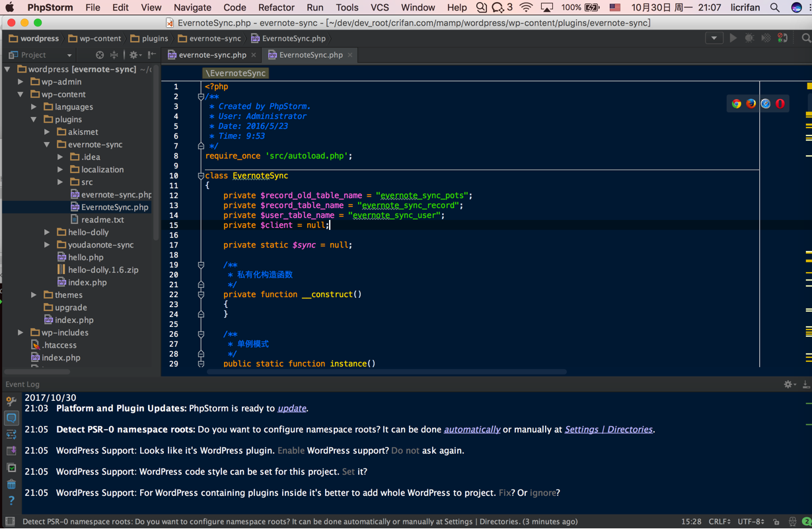Open file in Opera browser icon
The image size is (812, 529).
point(780,104)
